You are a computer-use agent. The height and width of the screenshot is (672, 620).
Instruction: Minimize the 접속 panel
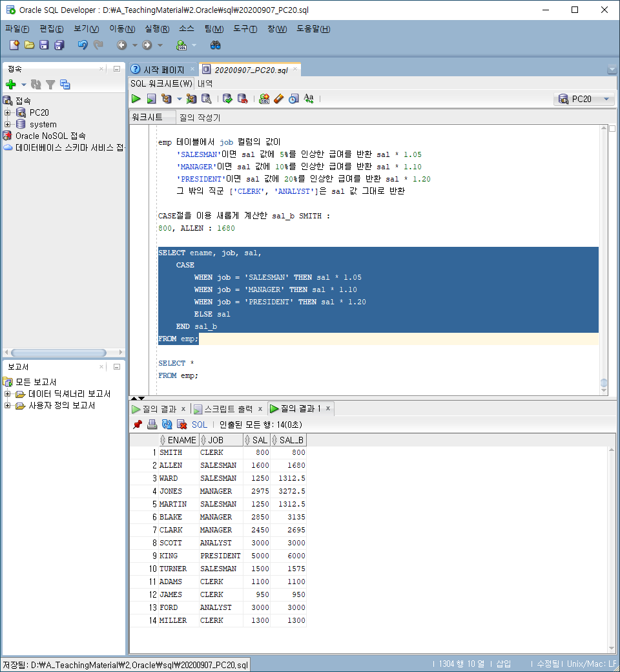coord(116,68)
